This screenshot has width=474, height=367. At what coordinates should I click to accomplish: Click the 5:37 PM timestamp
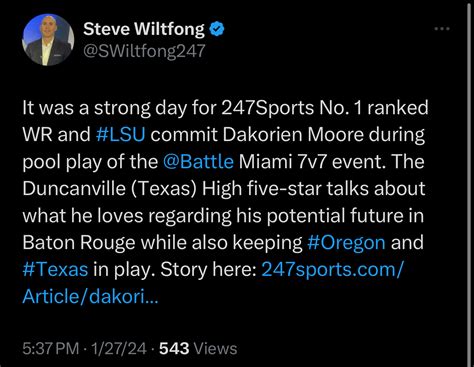[51, 349]
